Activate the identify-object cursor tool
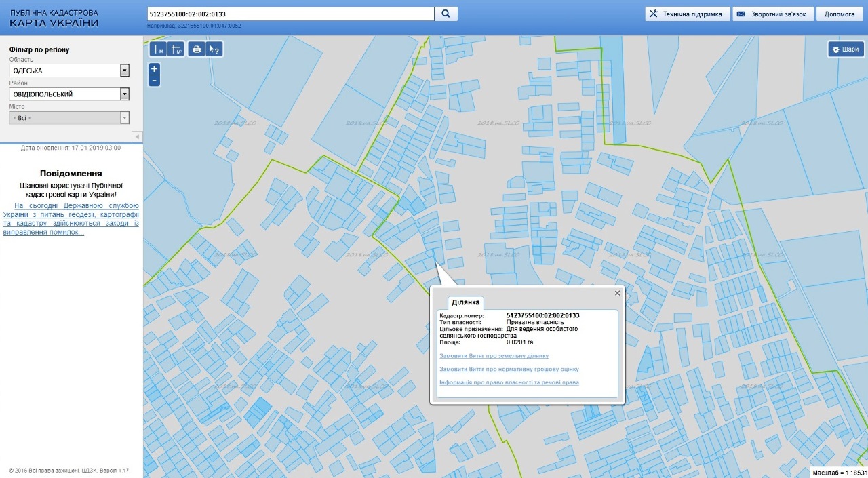This screenshot has height=478, width=868. click(214, 49)
